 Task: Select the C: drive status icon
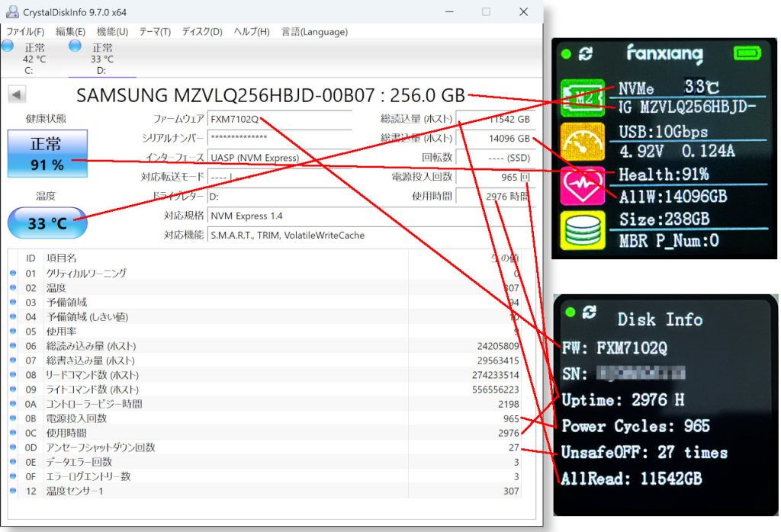8,46
